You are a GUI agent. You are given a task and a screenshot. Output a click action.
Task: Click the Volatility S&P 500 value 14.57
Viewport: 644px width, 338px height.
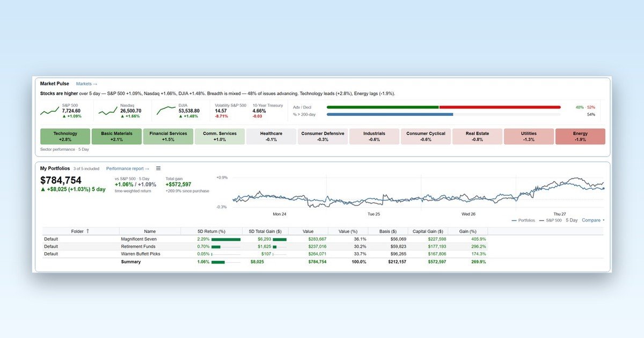tap(221, 111)
